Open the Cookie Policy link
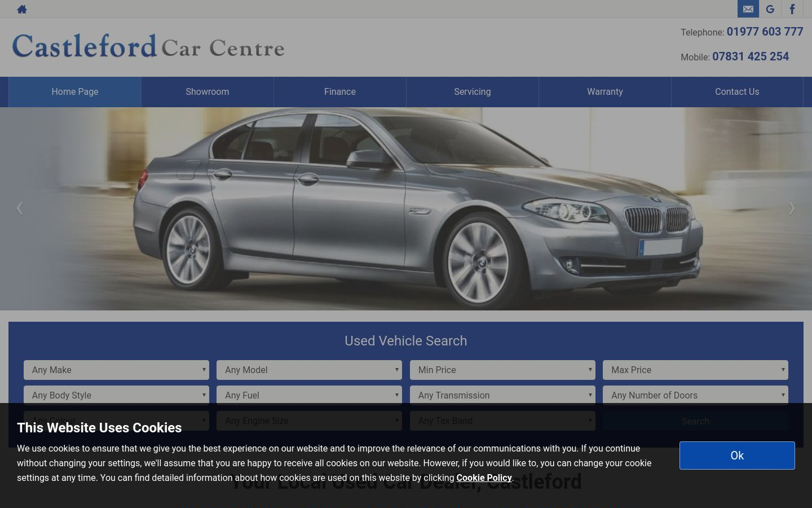 (x=484, y=478)
